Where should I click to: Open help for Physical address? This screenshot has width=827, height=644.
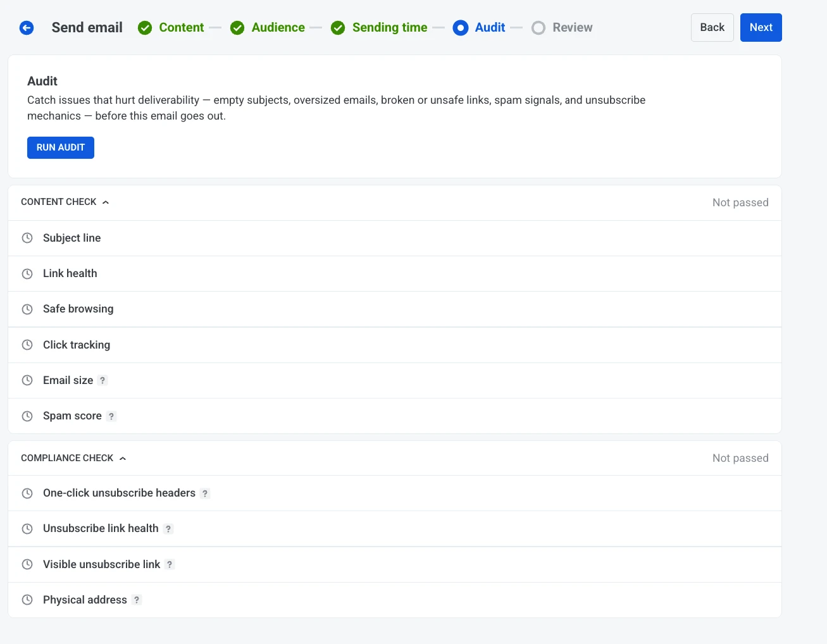pyautogui.click(x=137, y=600)
